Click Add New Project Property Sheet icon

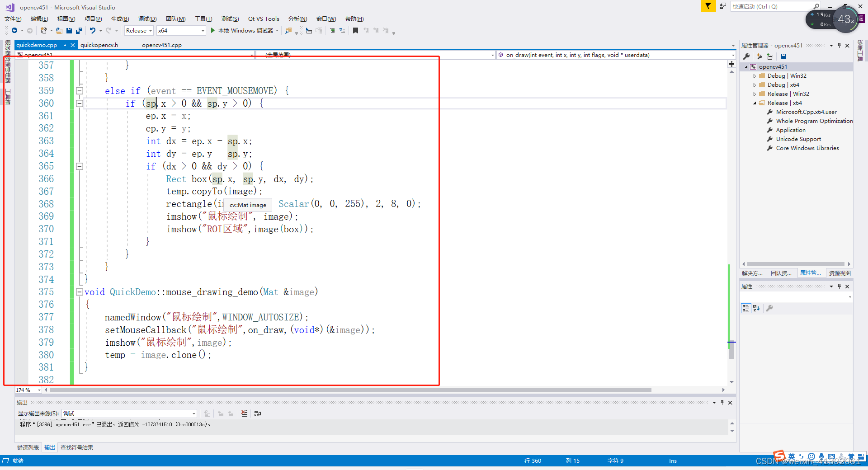tap(759, 56)
